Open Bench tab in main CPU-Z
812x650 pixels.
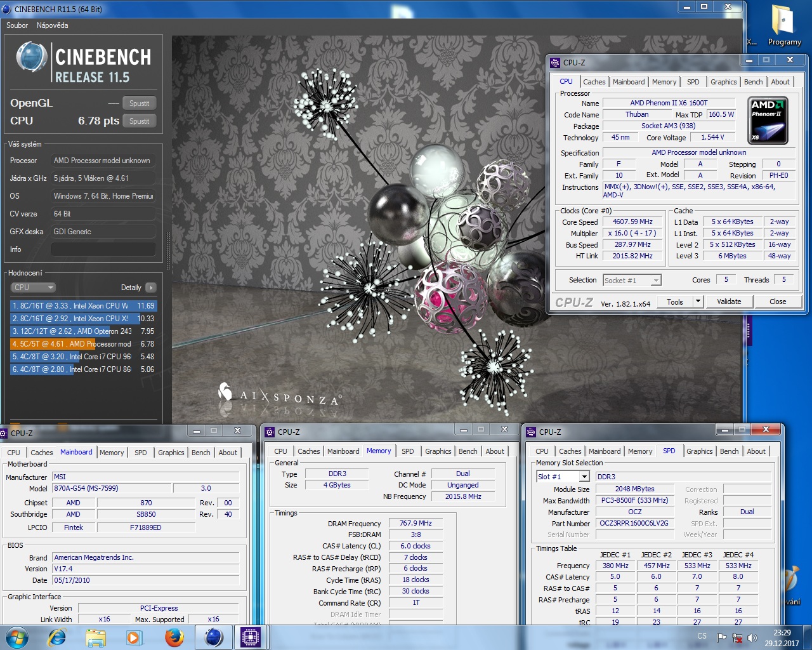pos(754,82)
